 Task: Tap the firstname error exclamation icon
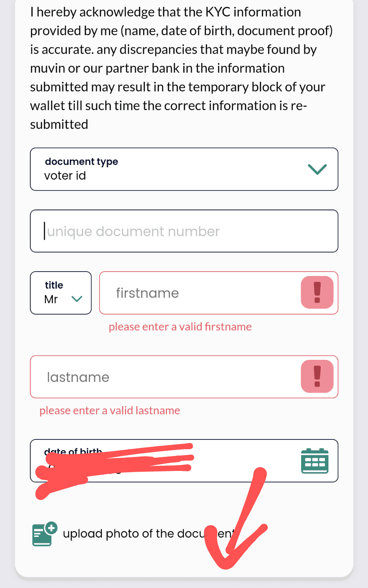pyautogui.click(x=317, y=293)
